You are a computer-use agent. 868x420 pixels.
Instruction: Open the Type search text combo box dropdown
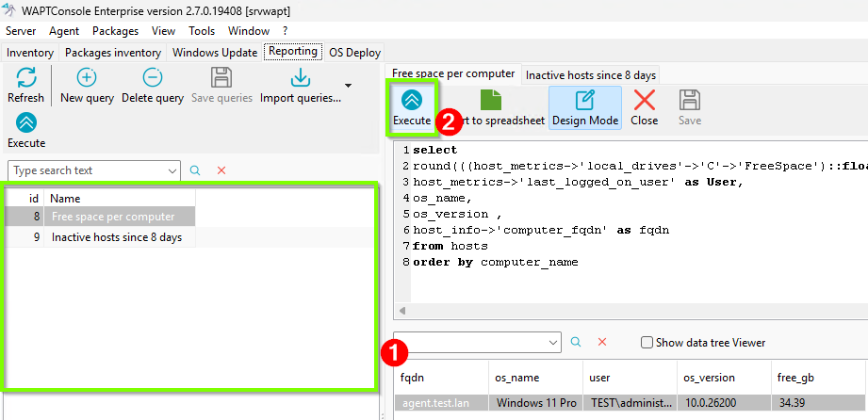172,171
